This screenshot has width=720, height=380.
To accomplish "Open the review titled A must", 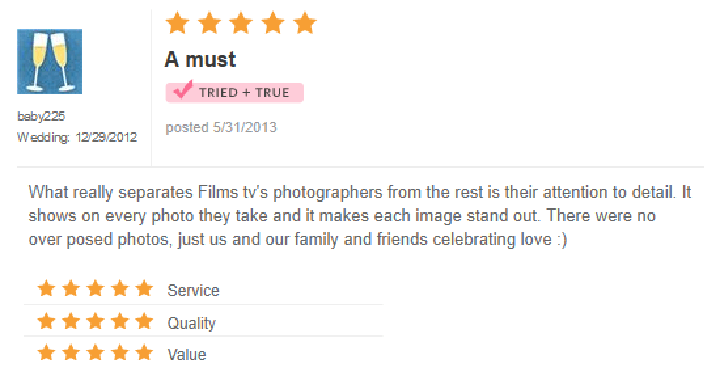I will [200, 59].
